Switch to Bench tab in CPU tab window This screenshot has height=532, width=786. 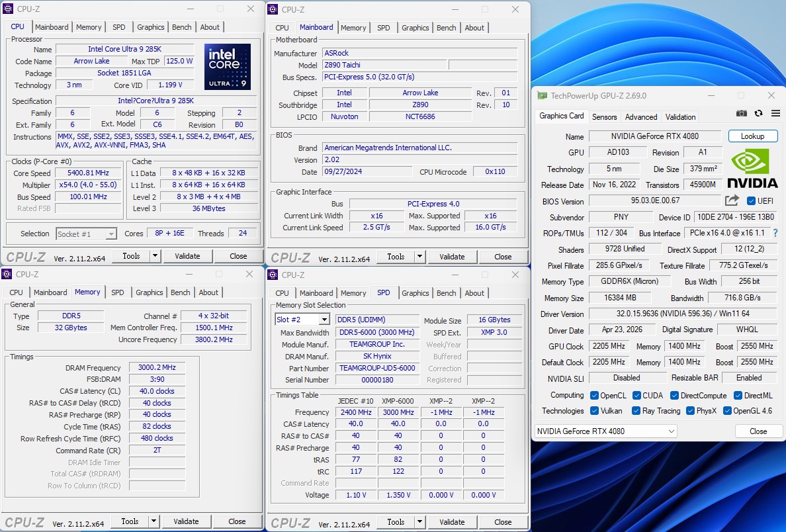181,27
